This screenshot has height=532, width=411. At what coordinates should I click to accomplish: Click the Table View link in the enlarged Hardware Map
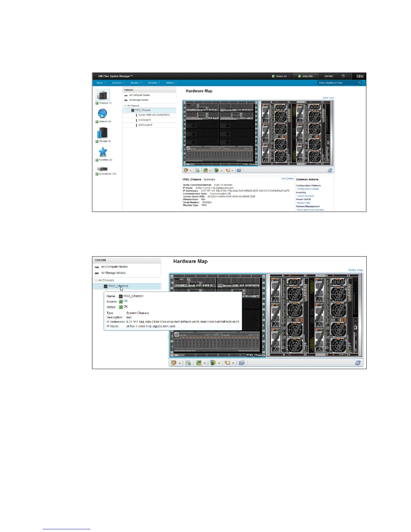(356, 270)
